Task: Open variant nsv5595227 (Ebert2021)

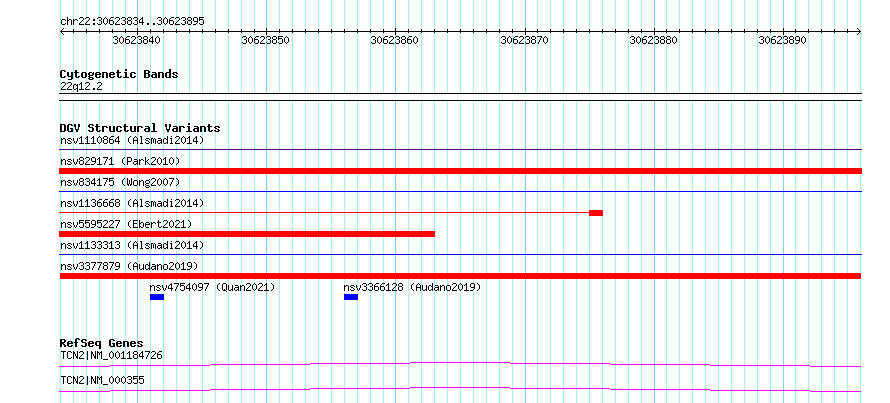Action: 126,224
